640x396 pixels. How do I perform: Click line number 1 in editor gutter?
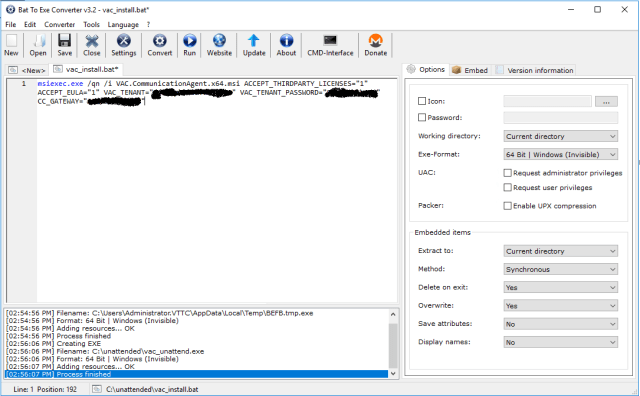[24, 83]
